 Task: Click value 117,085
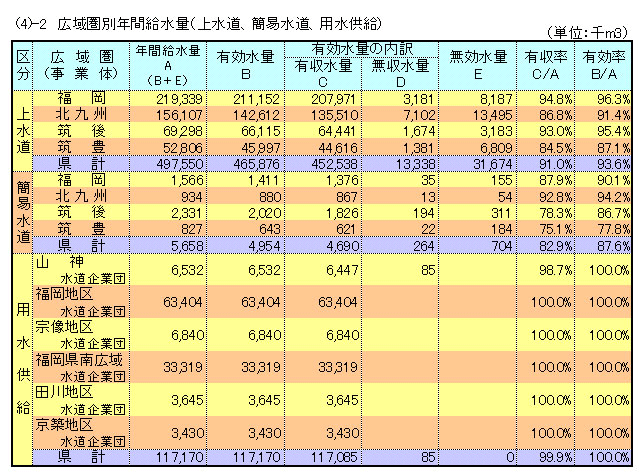click(334, 457)
